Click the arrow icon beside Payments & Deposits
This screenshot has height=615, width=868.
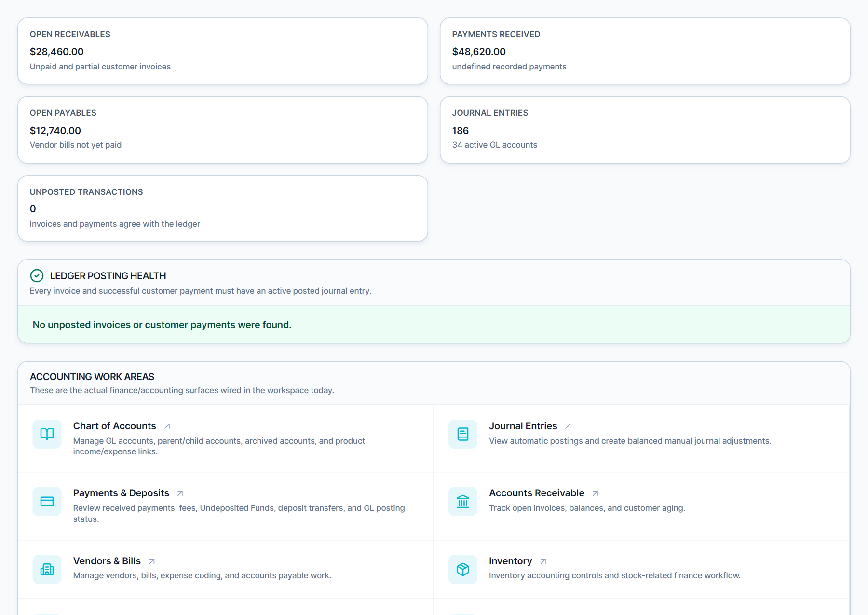point(180,493)
